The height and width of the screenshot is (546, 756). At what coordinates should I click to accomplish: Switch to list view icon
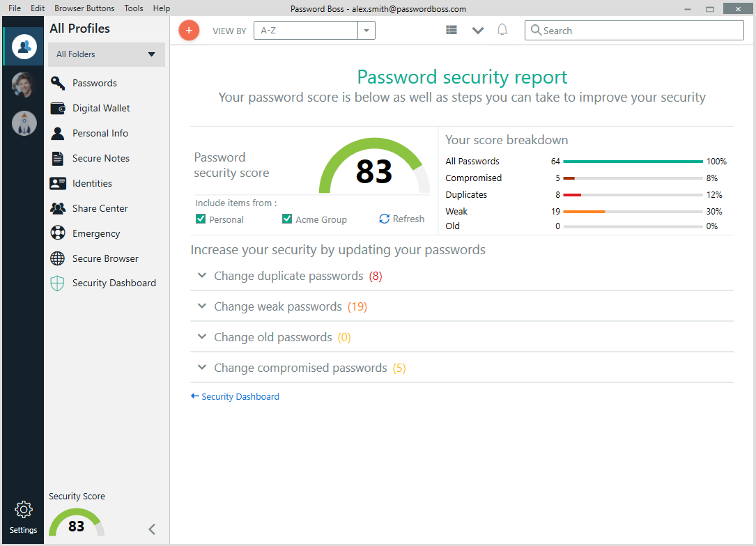tap(452, 30)
